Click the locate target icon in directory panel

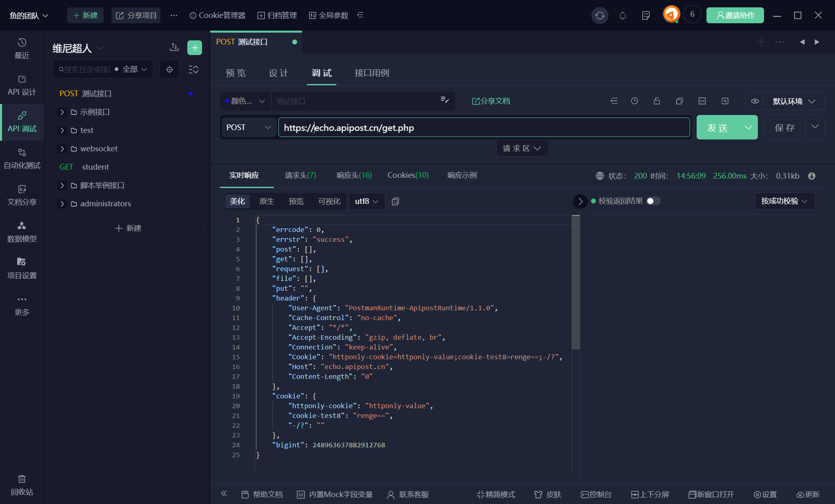tap(169, 69)
